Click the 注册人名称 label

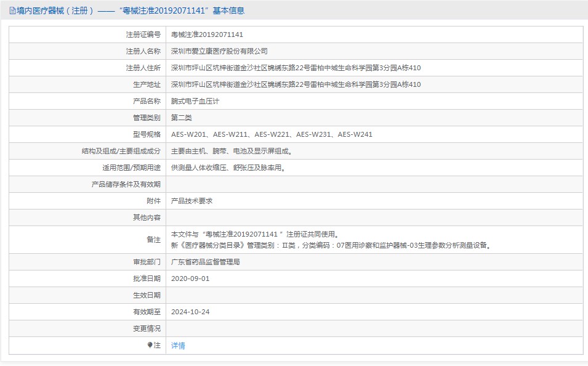[x=143, y=51]
